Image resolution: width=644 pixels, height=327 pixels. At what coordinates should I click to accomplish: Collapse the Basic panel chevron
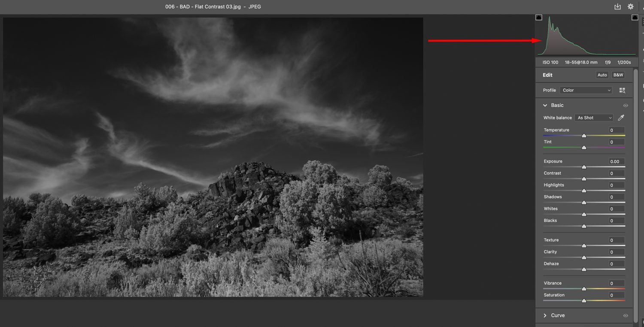[x=545, y=105]
